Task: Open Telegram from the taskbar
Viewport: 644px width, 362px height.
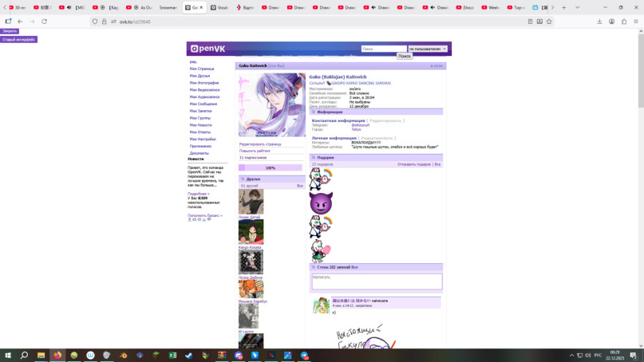Action: pyautogui.click(x=304, y=355)
